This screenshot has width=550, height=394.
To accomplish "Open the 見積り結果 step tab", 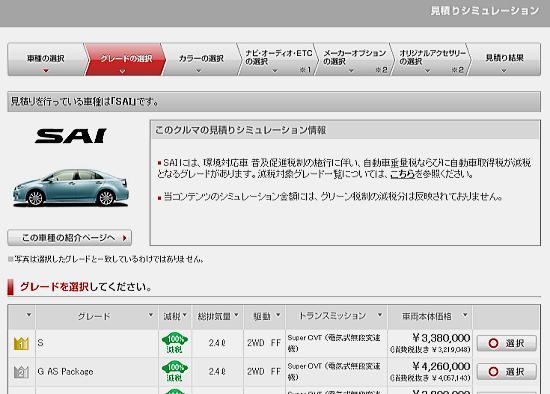I will point(504,59).
